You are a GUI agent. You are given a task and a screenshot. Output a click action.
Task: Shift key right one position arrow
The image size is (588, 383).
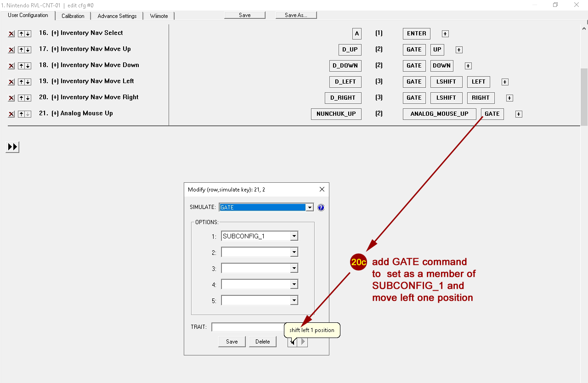coord(303,342)
